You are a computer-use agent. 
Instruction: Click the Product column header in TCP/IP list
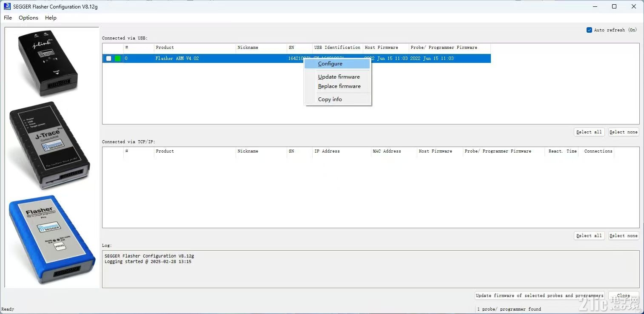(195, 151)
